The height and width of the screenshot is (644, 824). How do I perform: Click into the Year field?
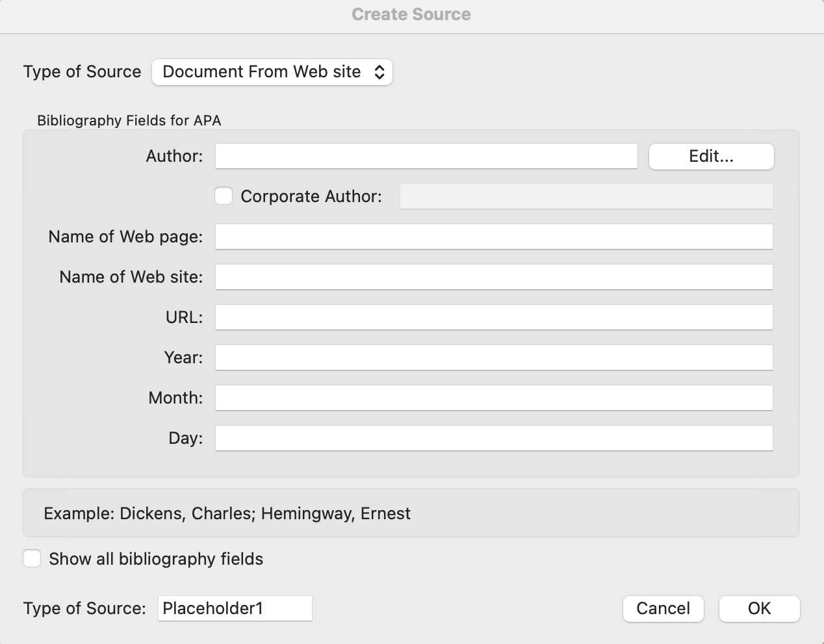494,357
